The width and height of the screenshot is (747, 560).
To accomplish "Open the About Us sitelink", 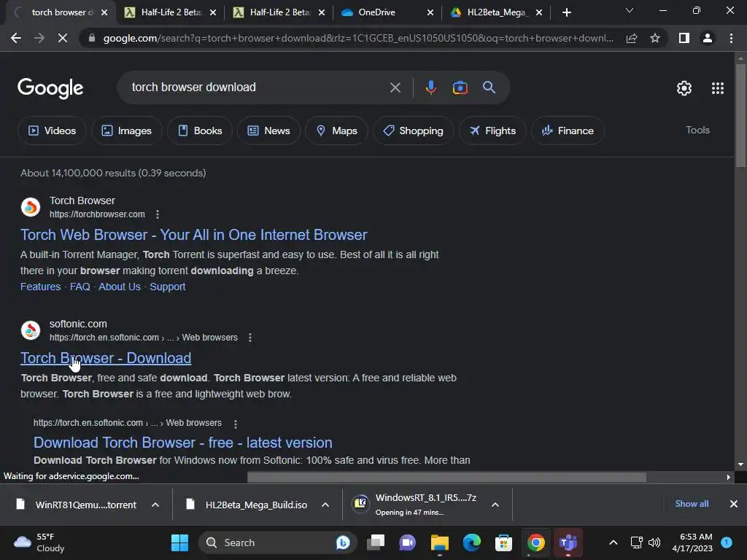I will tap(120, 287).
